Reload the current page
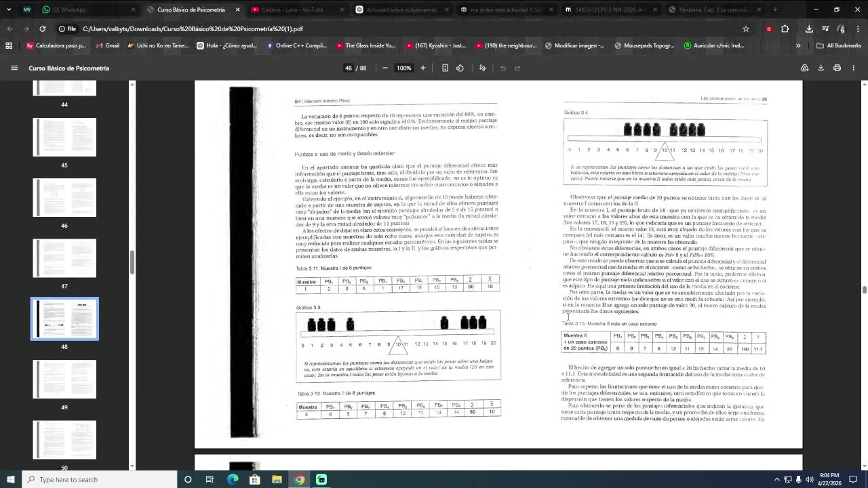The width and height of the screenshot is (868, 488). [x=42, y=28]
